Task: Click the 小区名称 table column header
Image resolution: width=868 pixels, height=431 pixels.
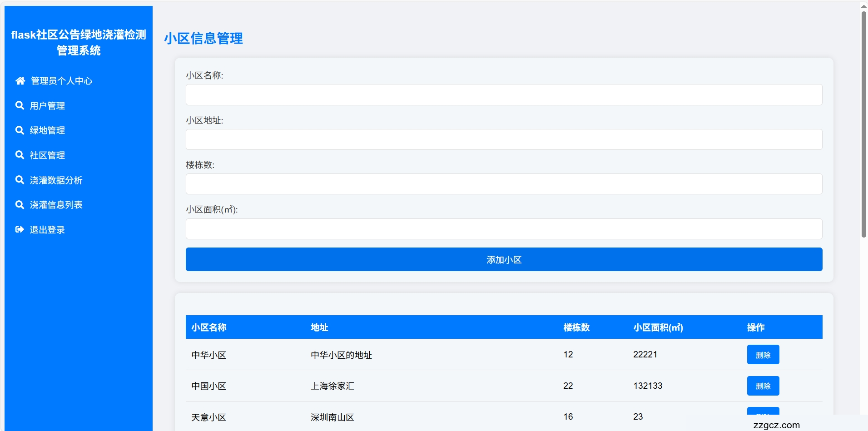Action: [x=209, y=327]
